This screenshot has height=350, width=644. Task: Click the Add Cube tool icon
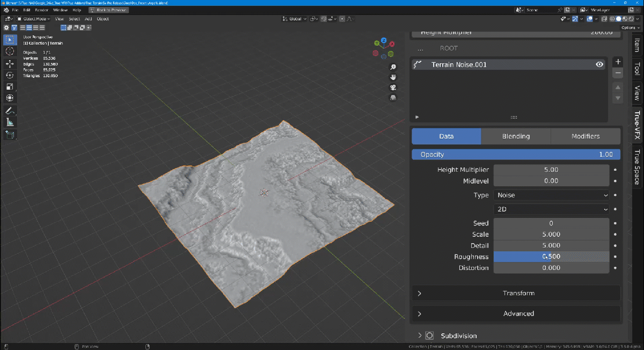pos(10,134)
